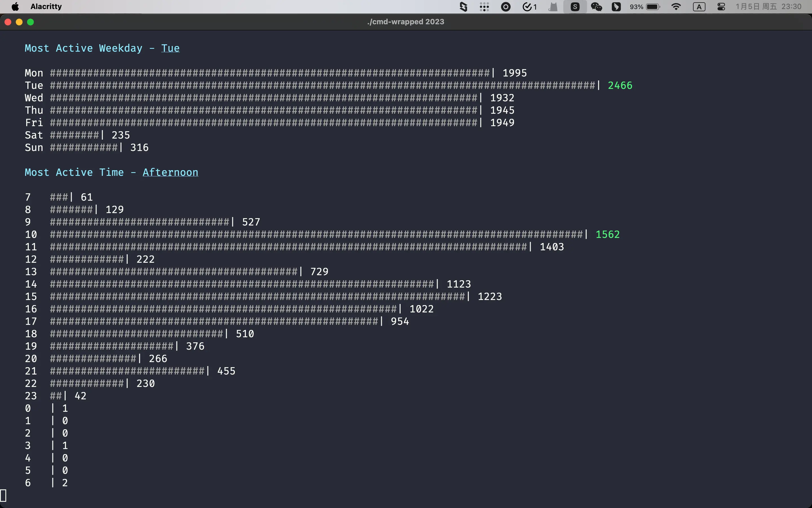Click the Most Active Time heading text

[74, 172]
